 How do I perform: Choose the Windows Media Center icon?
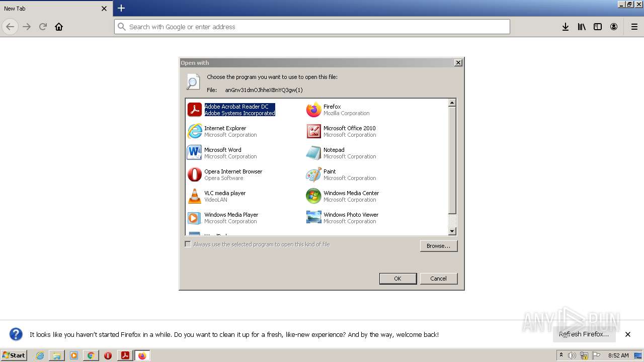pyautogui.click(x=313, y=196)
